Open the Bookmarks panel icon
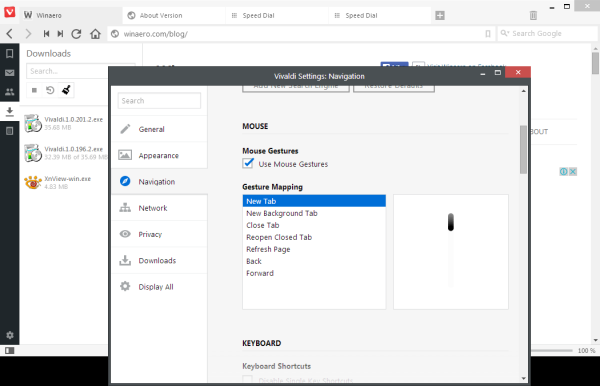The width and height of the screenshot is (600, 386). click(x=10, y=54)
